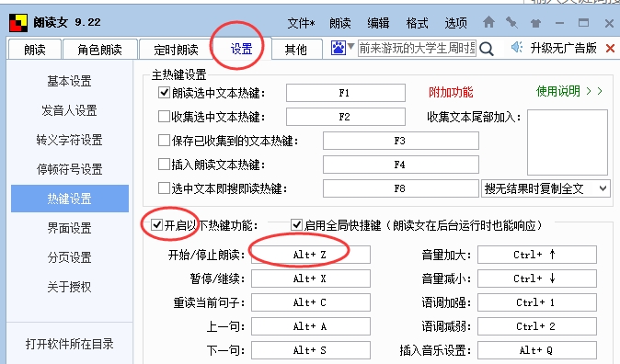This screenshot has width=620, height=364.
Task: Click the Ctrl+ 2 语调减弱 field
Action: [537, 326]
